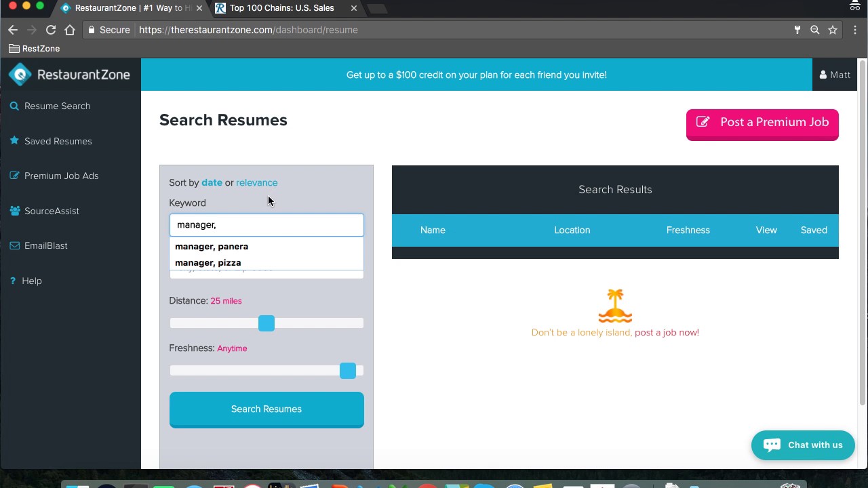Click the zoom magnifier icon in address bar
The height and width of the screenshot is (488, 868).
(815, 30)
